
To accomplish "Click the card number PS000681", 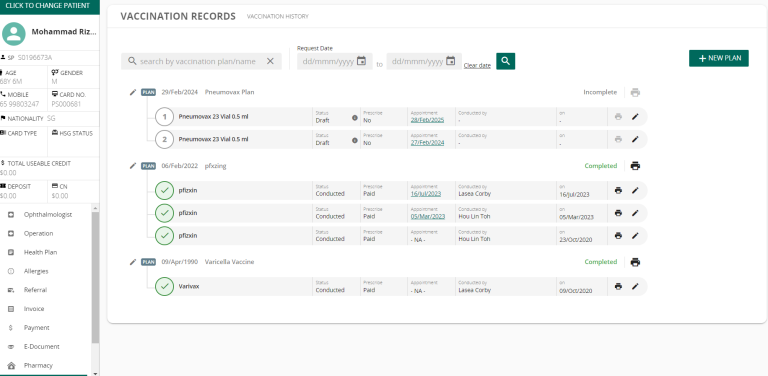I will (66, 104).
